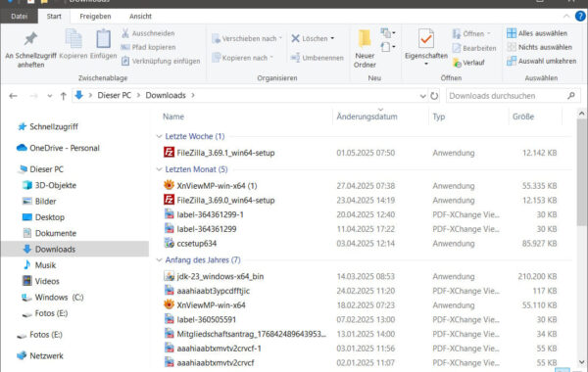Click Ausschneiden scissors icon
The width and height of the screenshot is (588, 372).
[125, 33]
